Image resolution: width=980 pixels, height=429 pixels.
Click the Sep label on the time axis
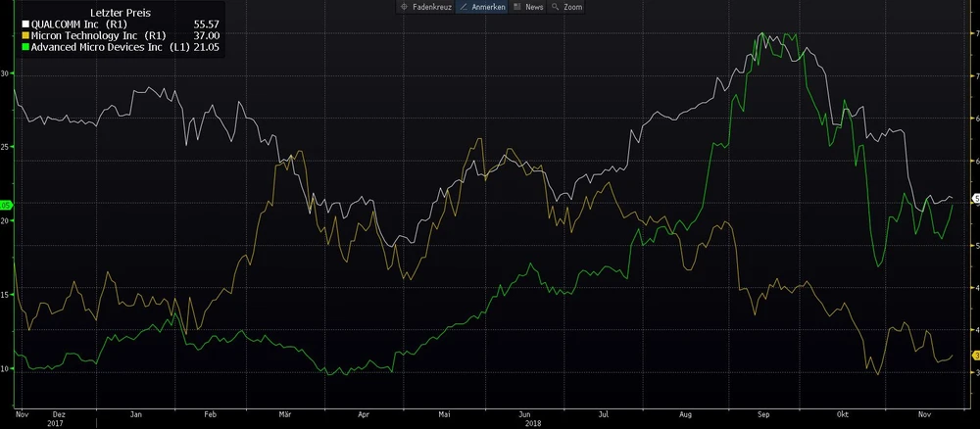pyautogui.click(x=763, y=414)
